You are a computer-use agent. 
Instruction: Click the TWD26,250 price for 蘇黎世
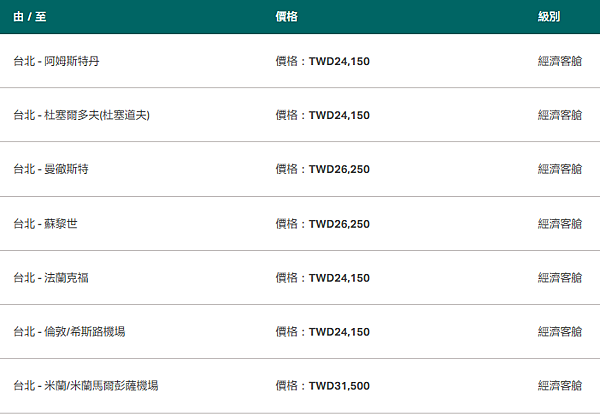(x=339, y=224)
